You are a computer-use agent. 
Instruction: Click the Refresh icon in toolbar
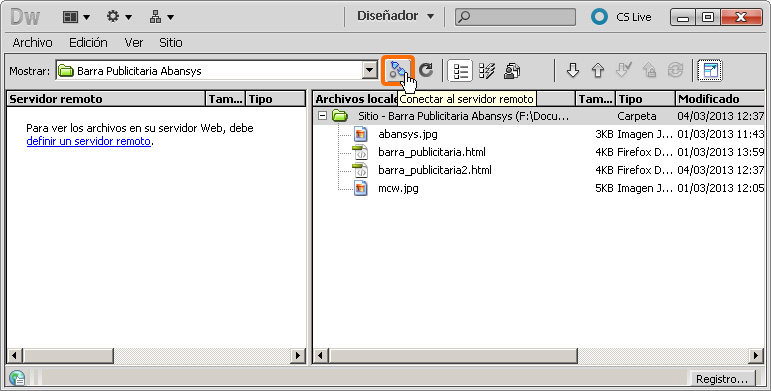[x=426, y=70]
